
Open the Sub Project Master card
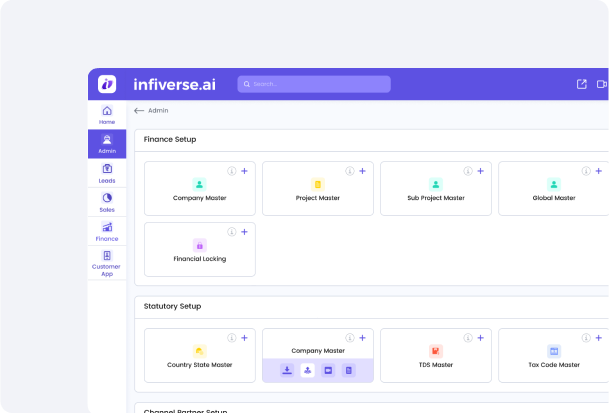[436, 189]
